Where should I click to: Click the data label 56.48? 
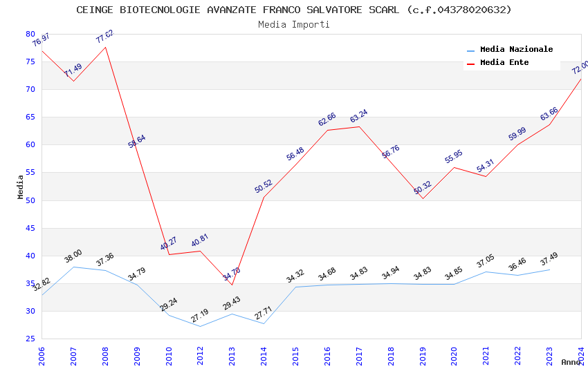click(295, 154)
